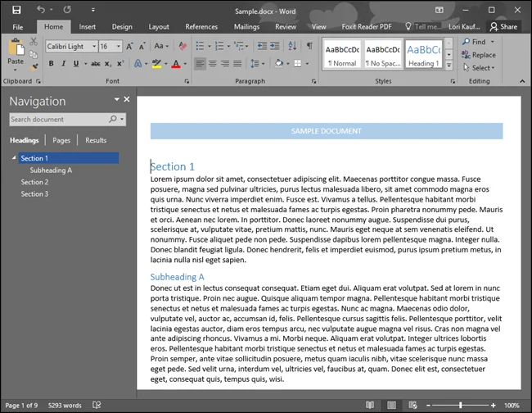
Task: Share the document via Share button
Action: tap(504, 26)
